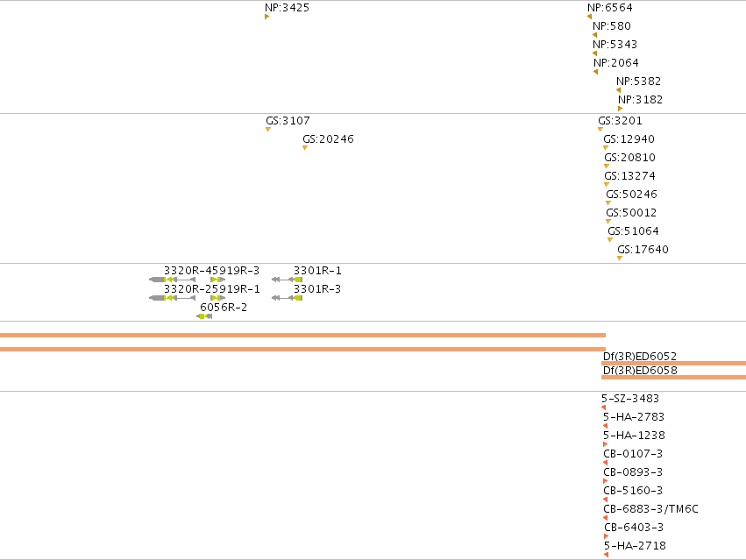Click the triangle marker under GS:3201
This screenshot has height=560, width=746.
(600, 130)
